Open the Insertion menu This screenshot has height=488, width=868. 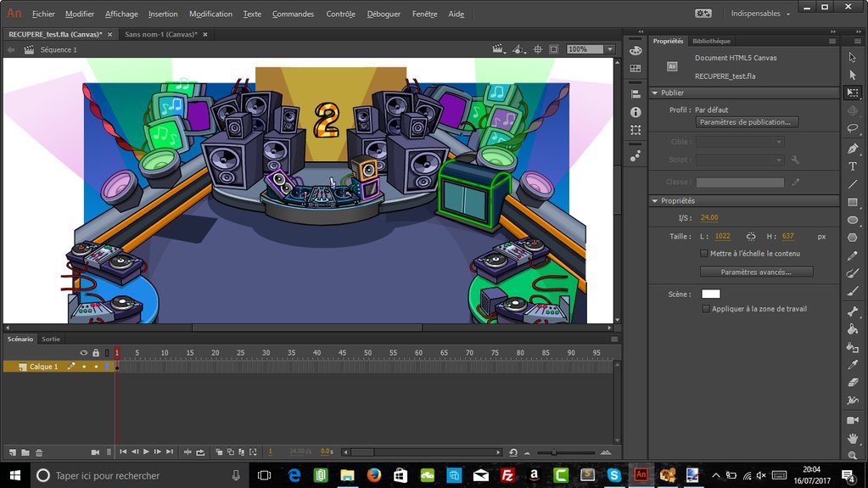click(x=163, y=14)
